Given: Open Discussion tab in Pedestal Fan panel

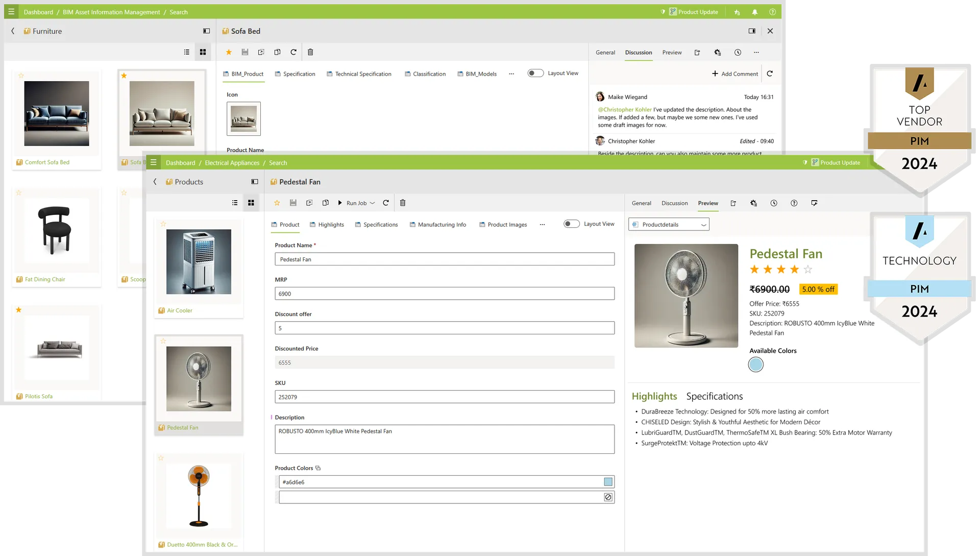Looking at the screenshot, I should coord(675,203).
